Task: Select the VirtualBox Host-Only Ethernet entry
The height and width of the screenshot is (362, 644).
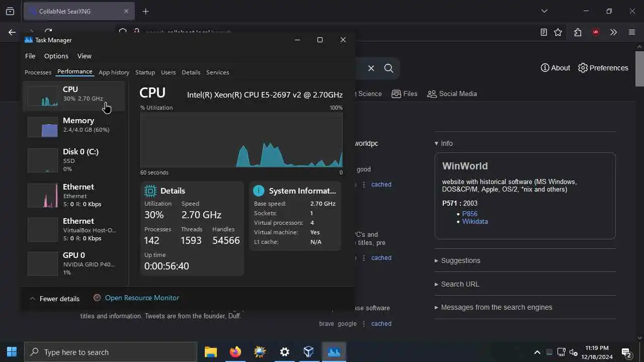Action: click(x=74, y=229)
